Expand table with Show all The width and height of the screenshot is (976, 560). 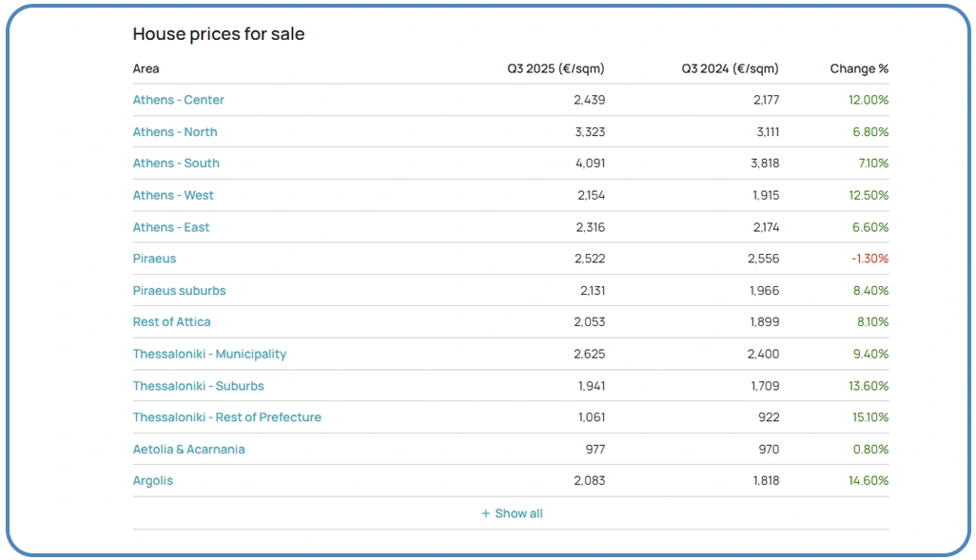tap(512, 513)
